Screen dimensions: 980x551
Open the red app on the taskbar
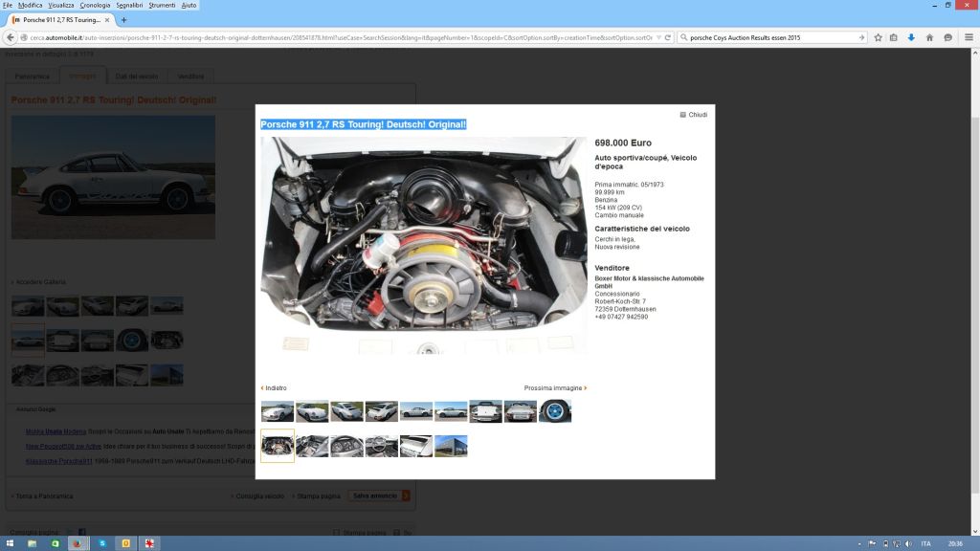(149, 543)
